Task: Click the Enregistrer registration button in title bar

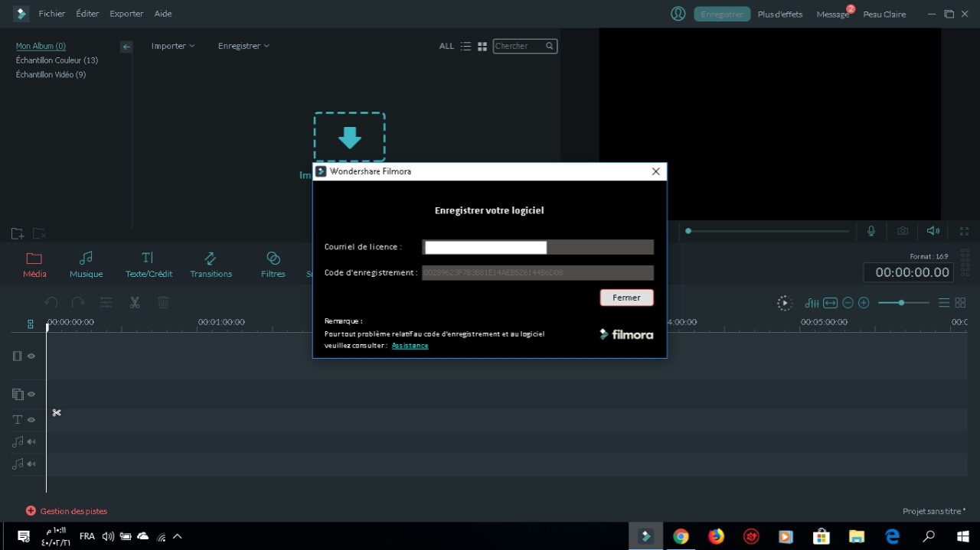Action: pos(722,14)
